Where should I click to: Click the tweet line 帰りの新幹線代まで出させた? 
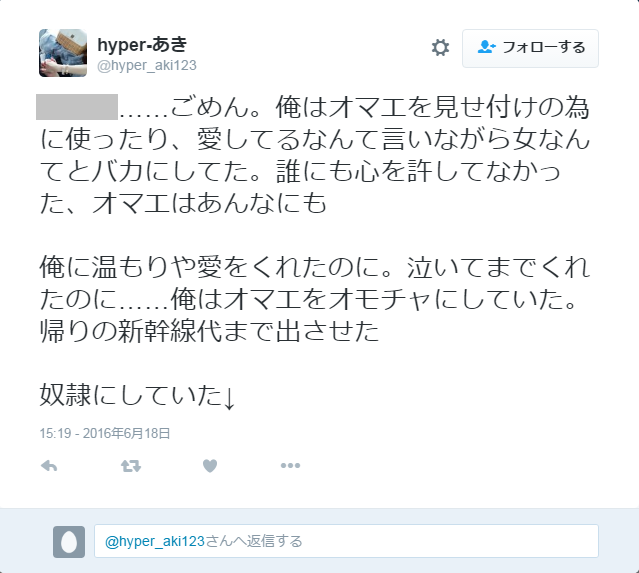209,331
